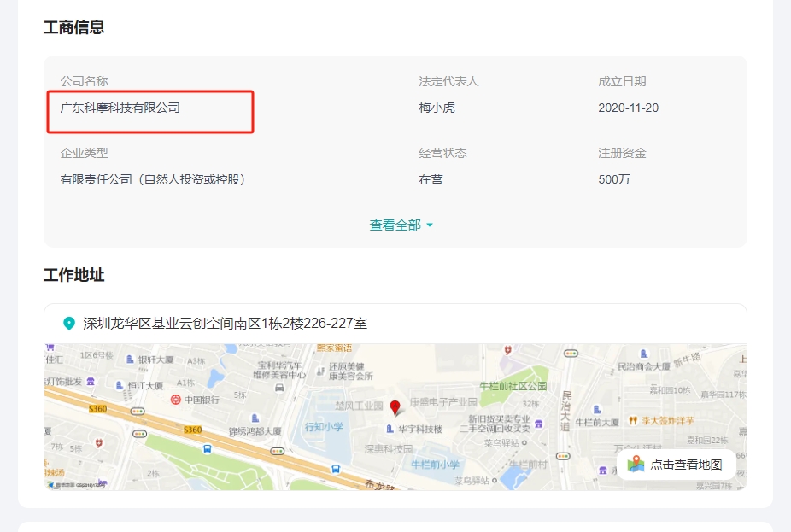Click the red location pin on map

[x=395, y=407]
